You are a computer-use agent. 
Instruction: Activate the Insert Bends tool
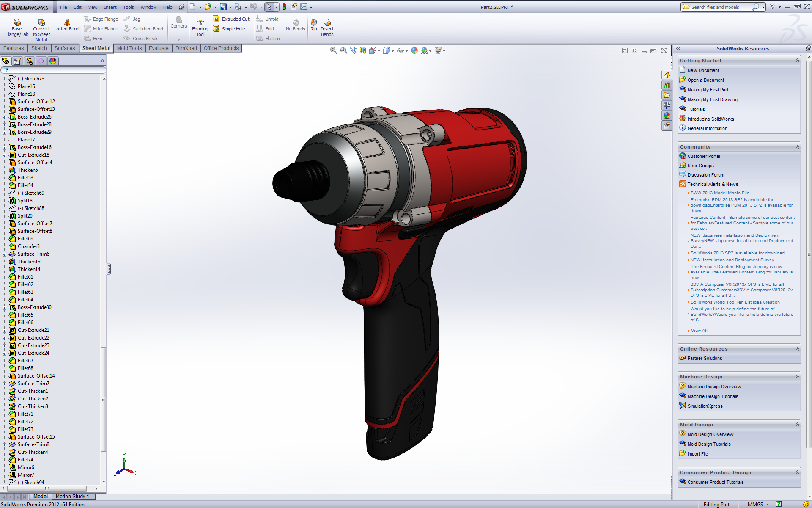coord(326,27)
